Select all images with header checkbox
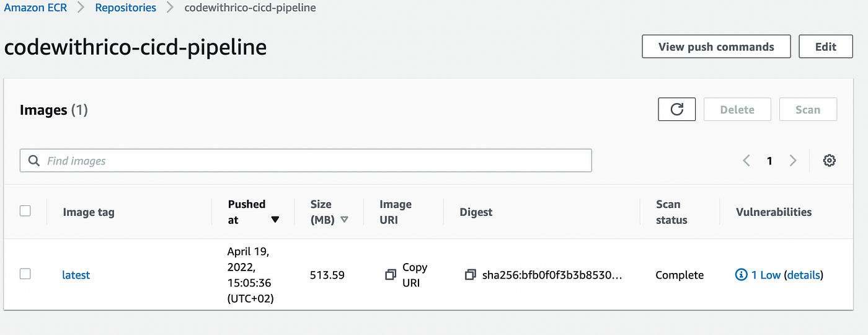The image size is (868, 335). pyautogui.click(x=25, y=211)
